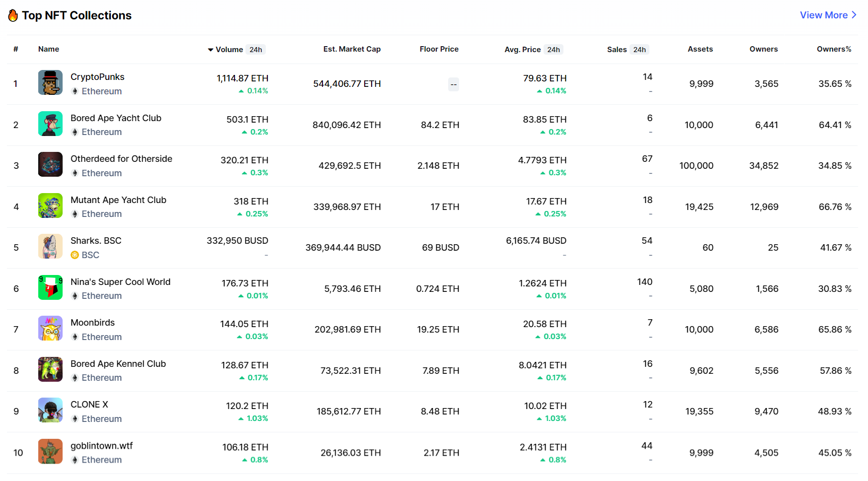Click the Mutant Ape Yacht Club avatar
Screen dimensions: 868x481
pyautogui.click(x=50, y=206)
